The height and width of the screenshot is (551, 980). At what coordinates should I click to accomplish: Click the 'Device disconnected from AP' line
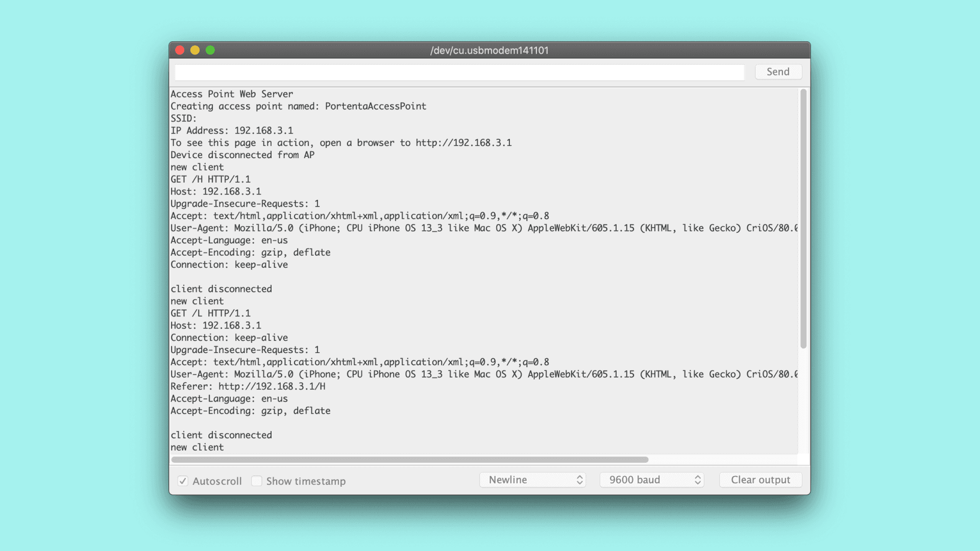[242, 155]
